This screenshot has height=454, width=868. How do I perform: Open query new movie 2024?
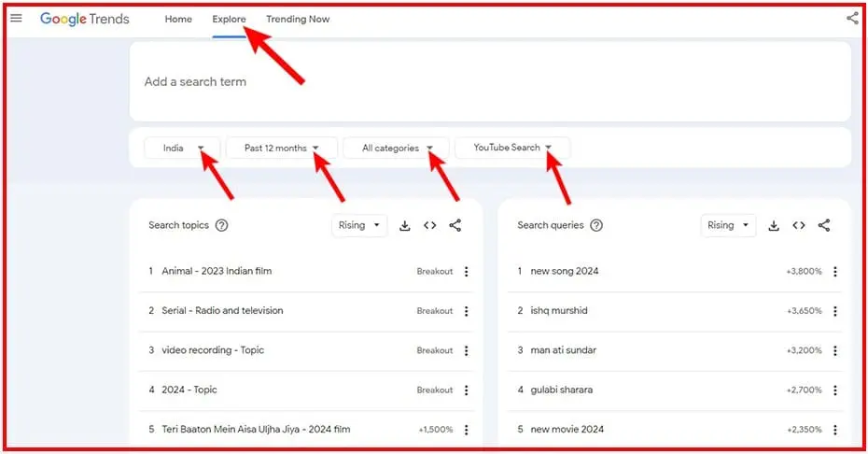pos(567,429)
